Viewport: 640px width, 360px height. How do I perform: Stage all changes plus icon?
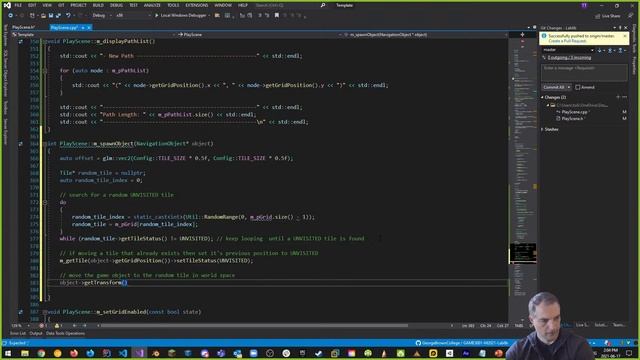point(618,97)
